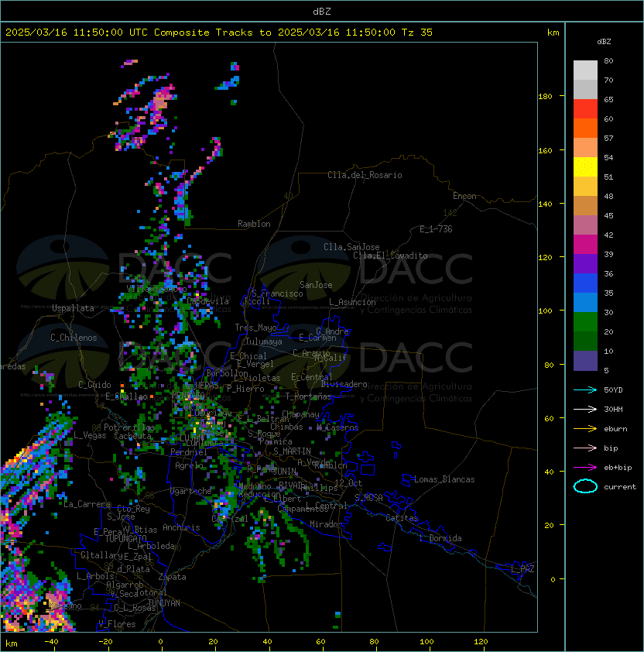The height and width of the screenshot is (652, 644).
Task: Click the 'Clla.del_Rosario' map label
Action: pos(365,175)
